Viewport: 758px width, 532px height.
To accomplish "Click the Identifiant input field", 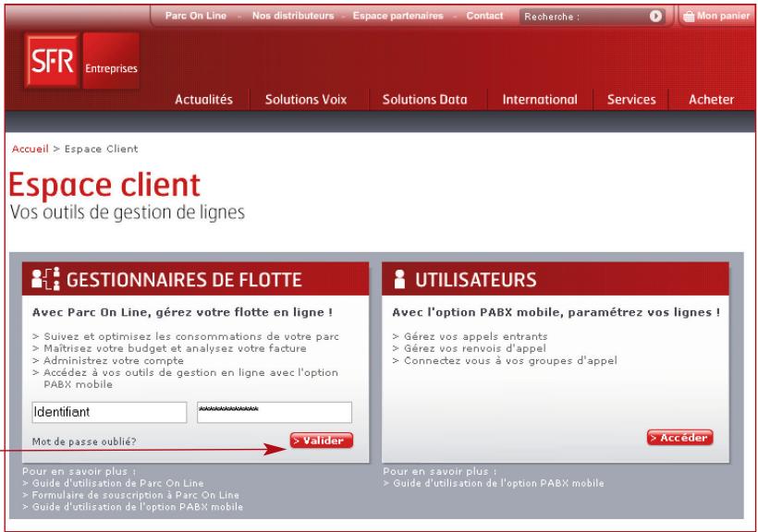I will pos(109,412).
